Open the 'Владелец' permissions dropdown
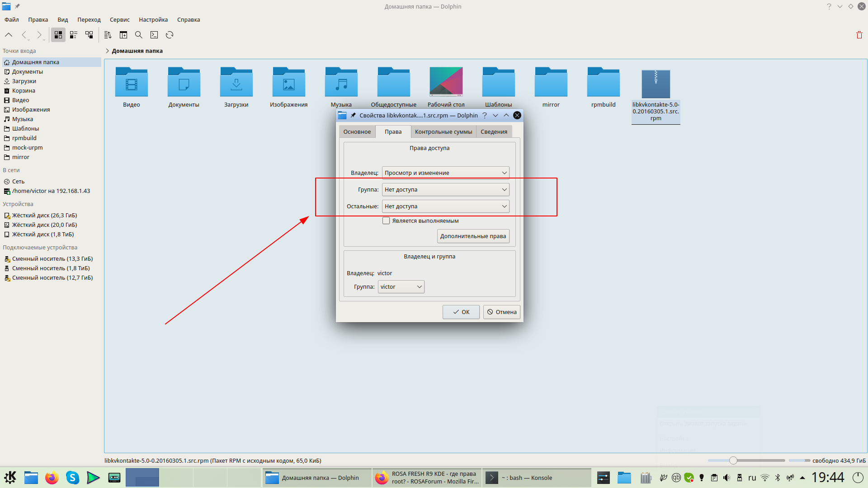Viewport: 868px width, 488px height. point(445,173)
